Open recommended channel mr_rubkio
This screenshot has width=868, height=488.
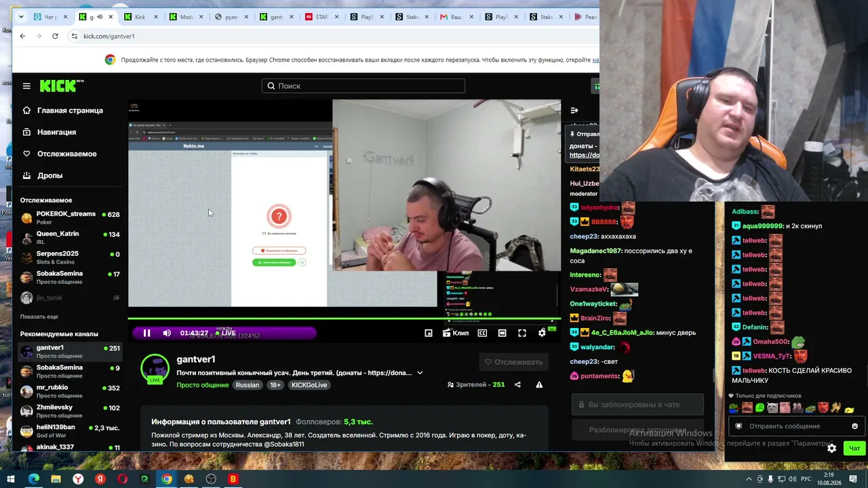70,391
